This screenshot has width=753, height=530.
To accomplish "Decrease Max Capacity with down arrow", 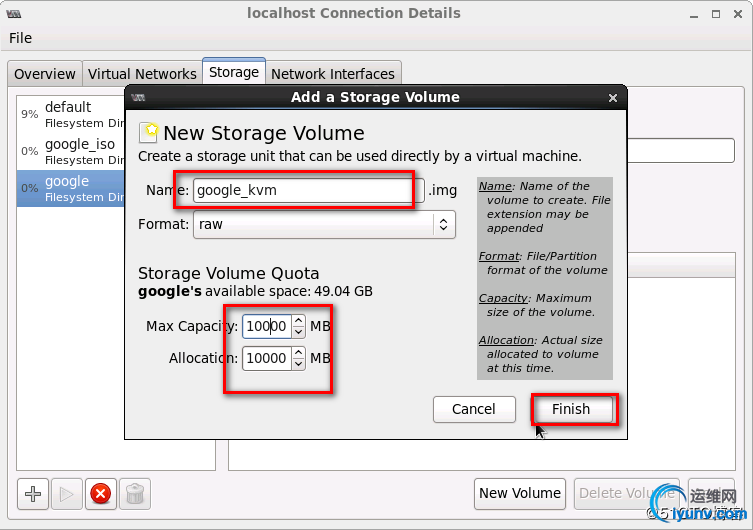I will tap(298, 332).
